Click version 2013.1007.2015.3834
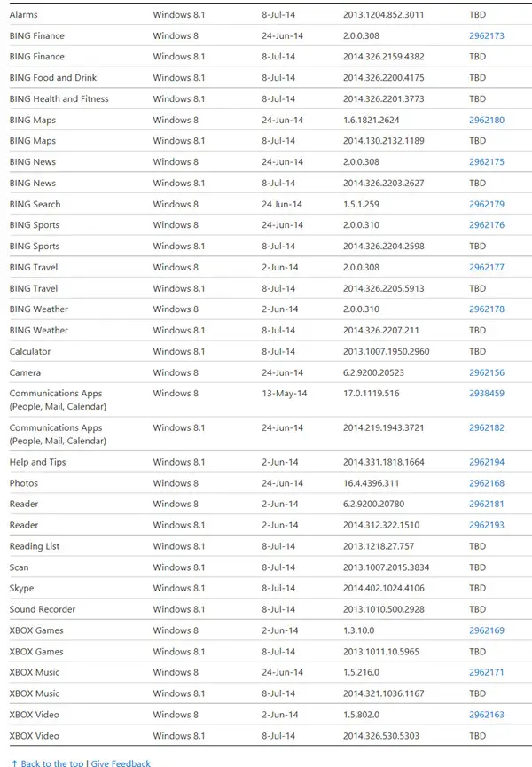 click(387, 567)
